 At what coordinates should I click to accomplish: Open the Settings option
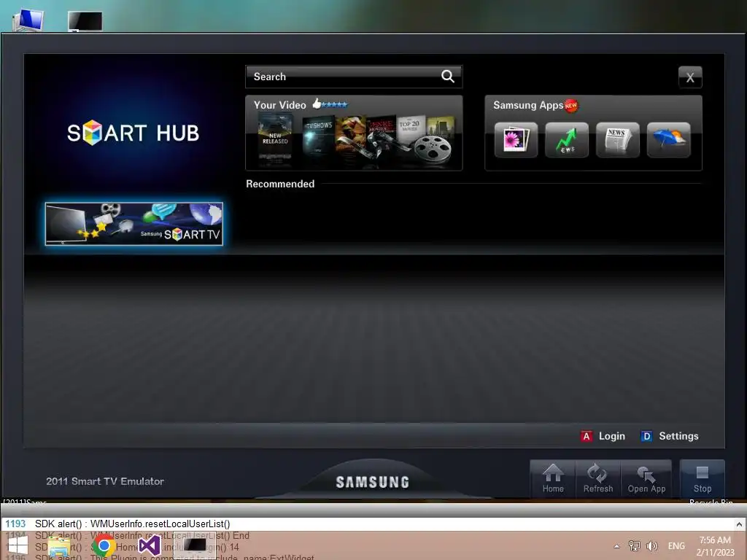pyautogui.click(x=678, y=436)
